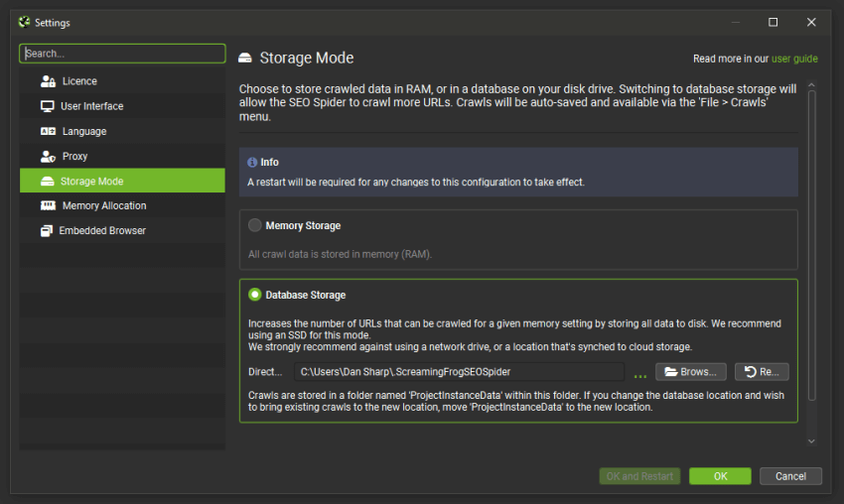Click the Cancel button
Screen dimensions: 844x504
coord(790,476)
